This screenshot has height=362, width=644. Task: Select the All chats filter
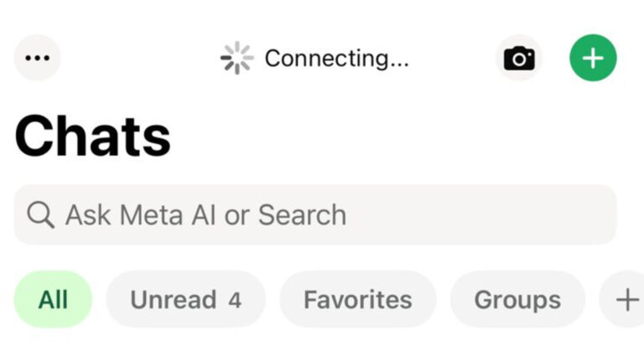[53, 300]
